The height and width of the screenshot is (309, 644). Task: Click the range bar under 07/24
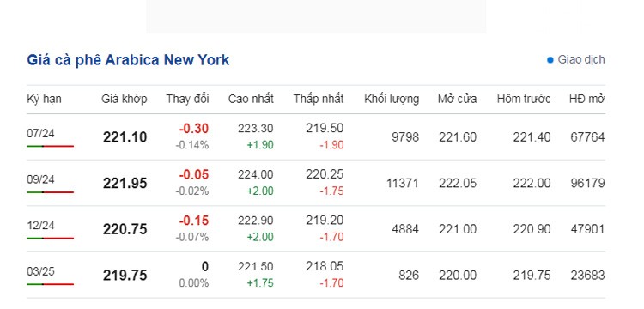pos(51,146)
